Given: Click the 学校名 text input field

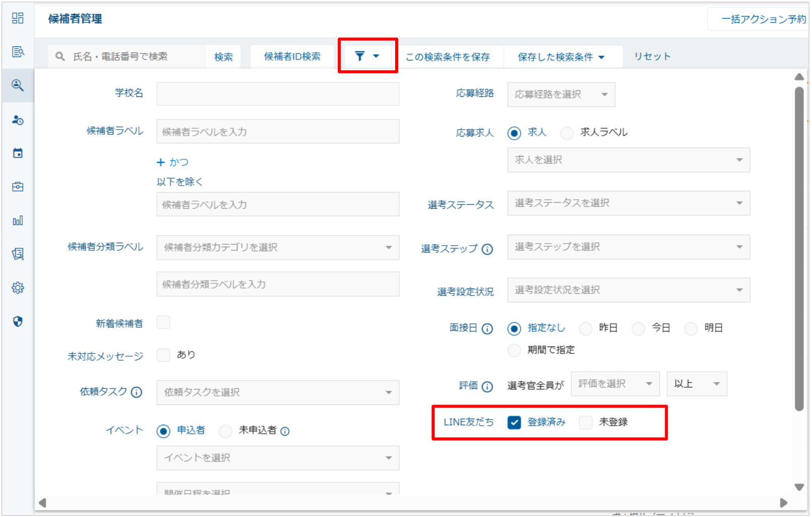Looking at the screenshot, I should [278, 94].
